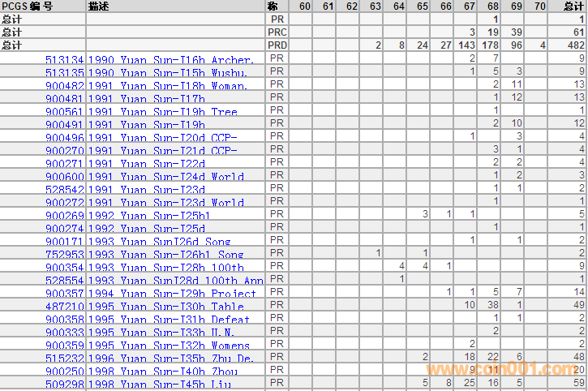
Task: Click the 1990 Yuan Sun-I15h Wushu description
Action: [167, 73]
